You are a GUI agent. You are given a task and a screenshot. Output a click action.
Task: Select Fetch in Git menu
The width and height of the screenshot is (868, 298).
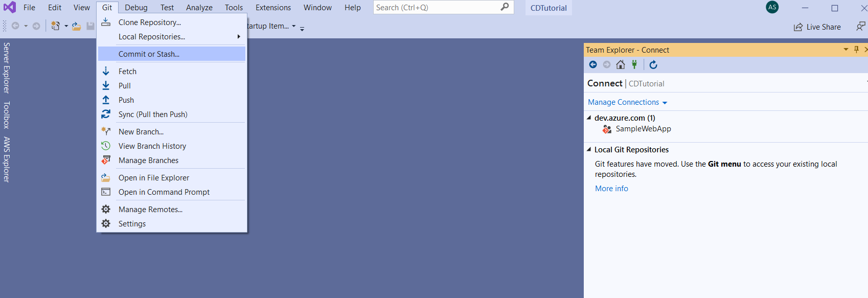pyautogui.click(x=172, y=71)
